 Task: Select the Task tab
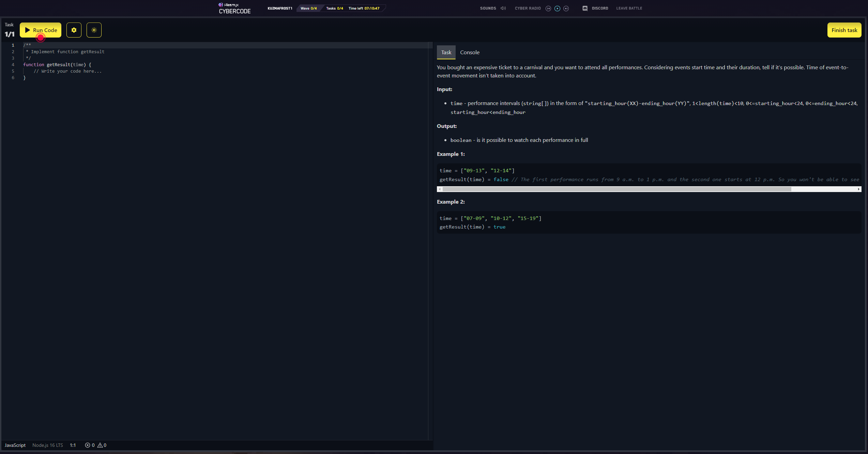pyautogui.click(x=446, y=52)
